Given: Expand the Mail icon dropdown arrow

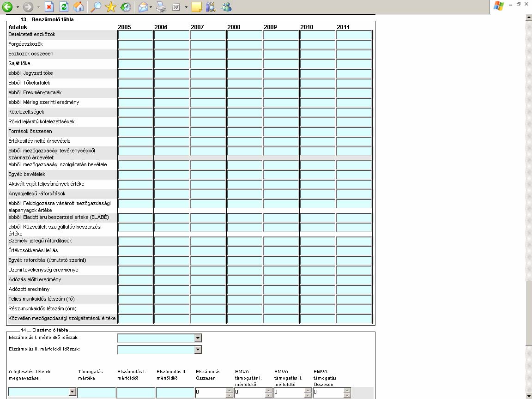Looking at the screenshot, I should click(151, 7).
